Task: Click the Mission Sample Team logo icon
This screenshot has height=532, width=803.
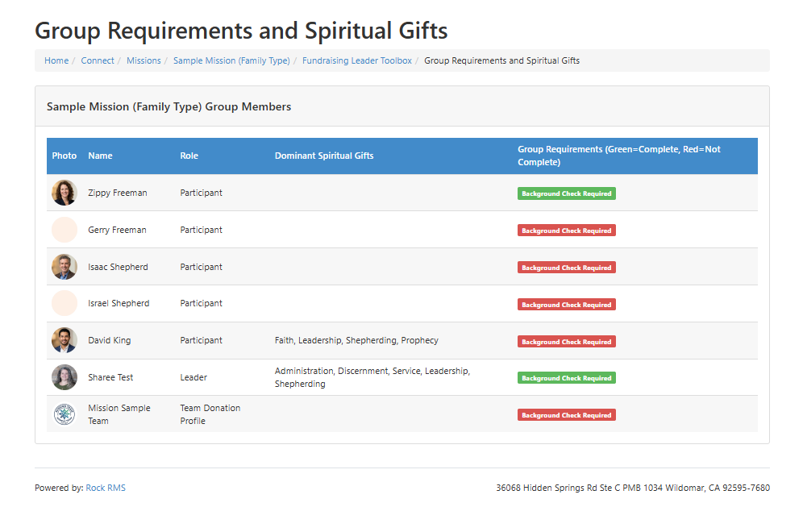Action: pyautogui.click(x=64, y=414)
